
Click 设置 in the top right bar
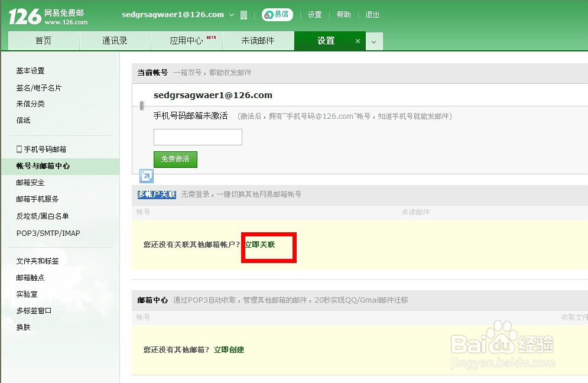[315, 15]
